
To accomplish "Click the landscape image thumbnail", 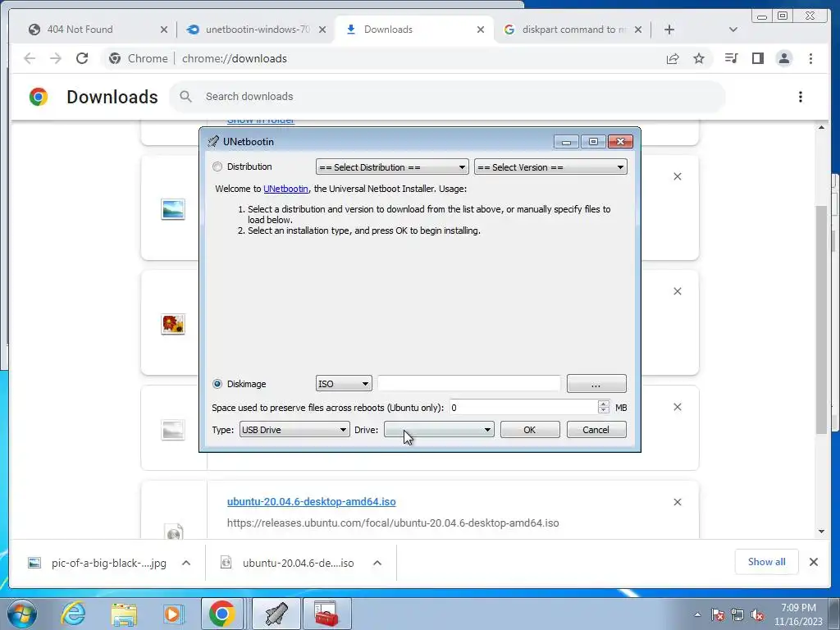I will point(173,209).
